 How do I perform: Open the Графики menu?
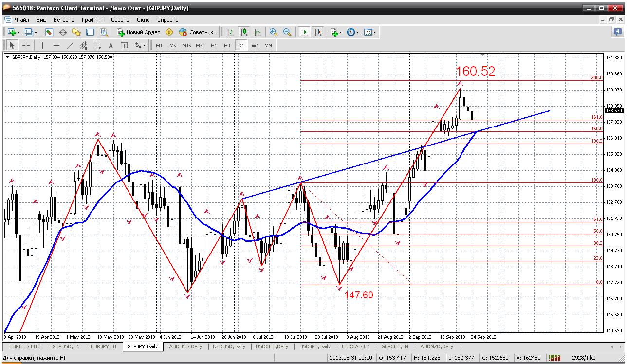click(92, 20)
